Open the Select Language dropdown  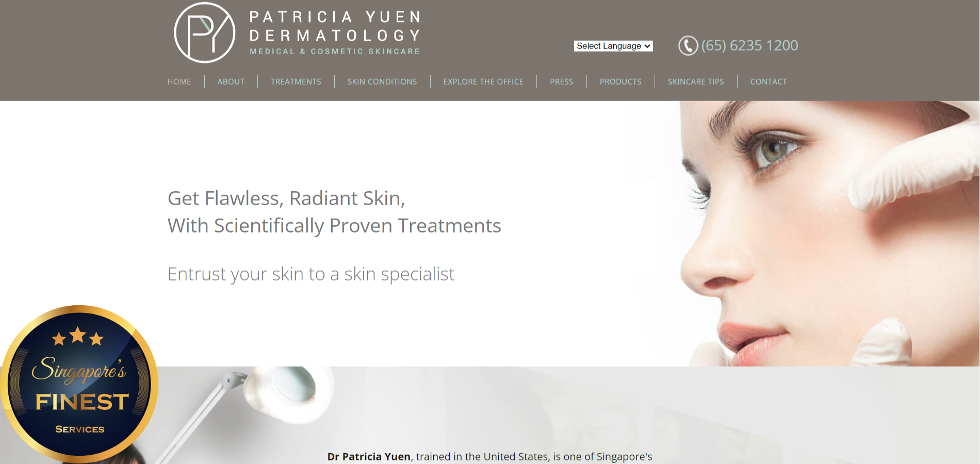613,46
